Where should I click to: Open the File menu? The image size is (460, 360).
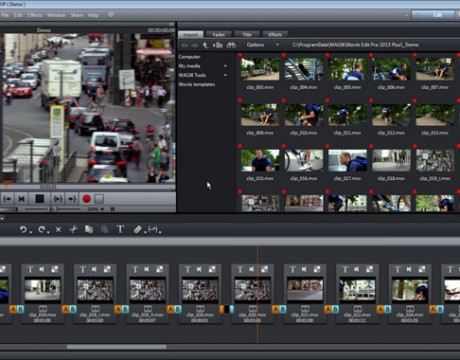click(x=5, y=15)
